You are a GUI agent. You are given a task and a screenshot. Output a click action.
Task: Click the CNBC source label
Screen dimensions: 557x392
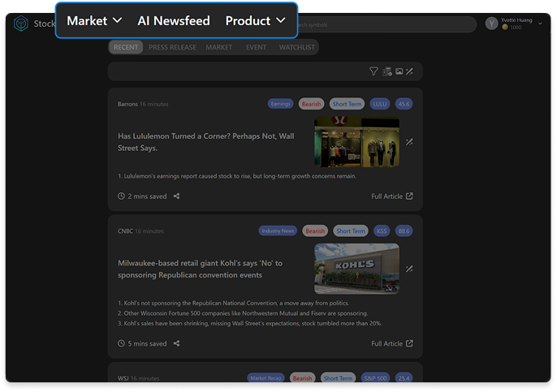click(125, 231)
